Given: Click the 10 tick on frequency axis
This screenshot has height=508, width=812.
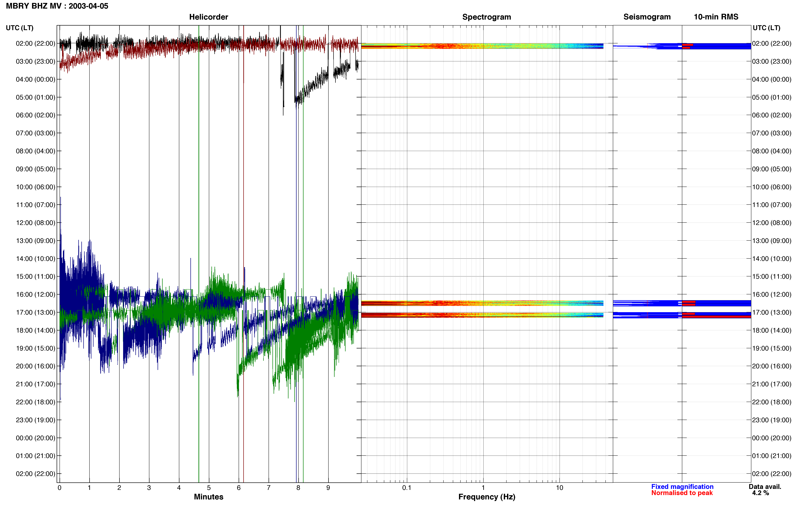Looking at the screenshot, I should 559,487.
